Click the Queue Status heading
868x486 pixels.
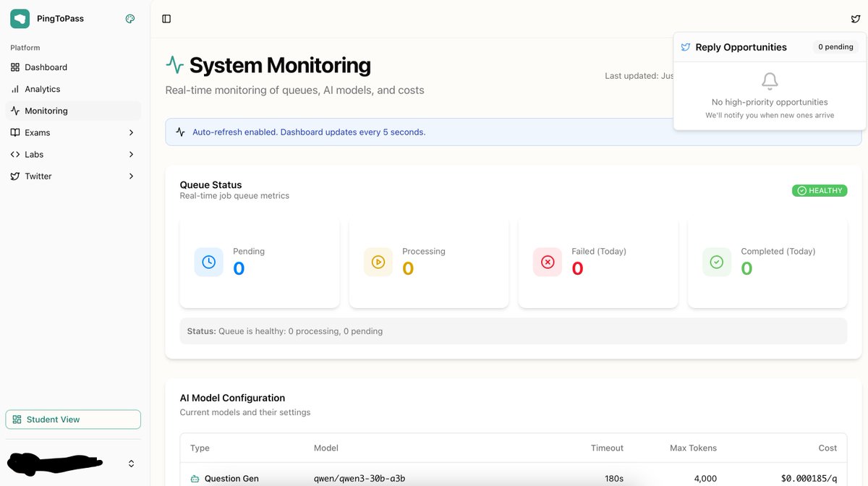coord(210,185)
